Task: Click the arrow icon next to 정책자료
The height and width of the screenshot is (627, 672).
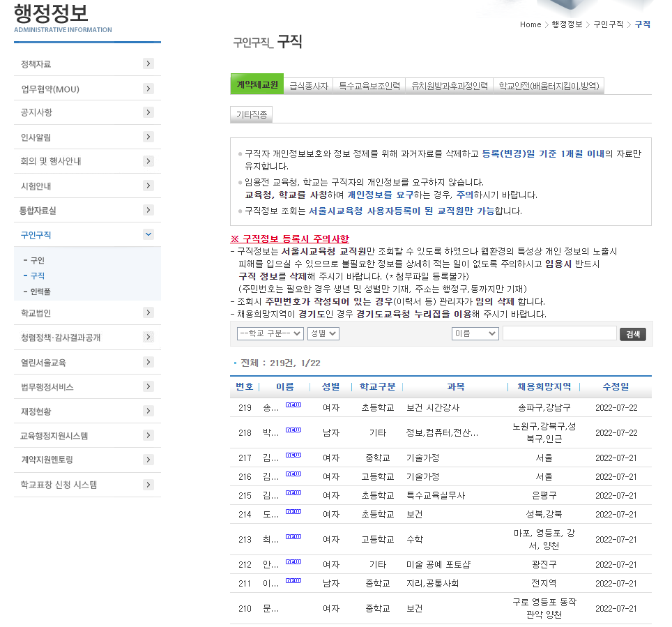Action: tap(148, 63)
